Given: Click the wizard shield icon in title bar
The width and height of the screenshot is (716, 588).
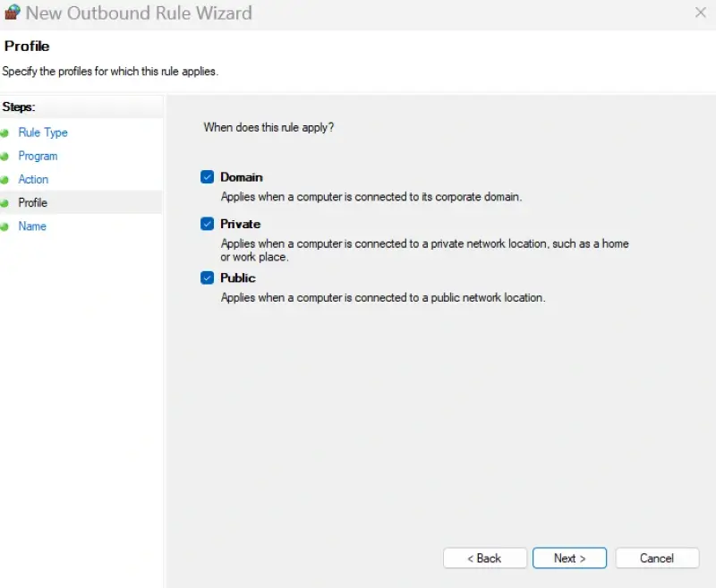Looking at the screenshot, I should (x=14, y=13).
